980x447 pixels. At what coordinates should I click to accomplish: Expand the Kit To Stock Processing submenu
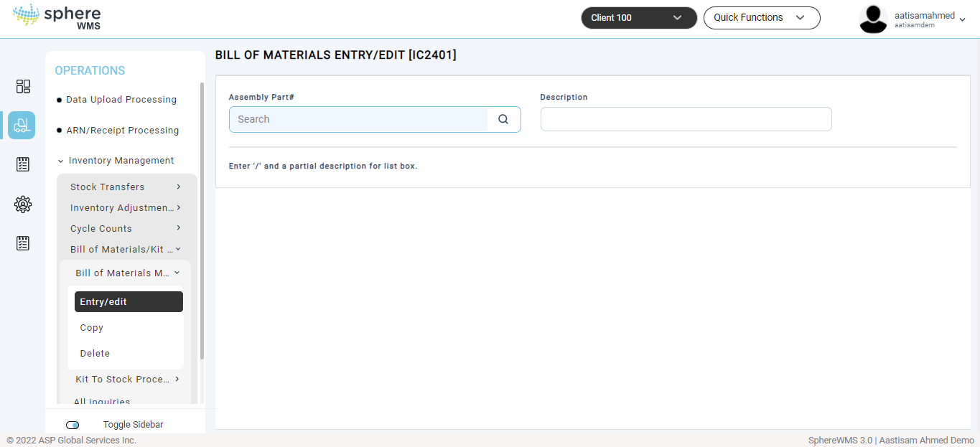point(127,379)
